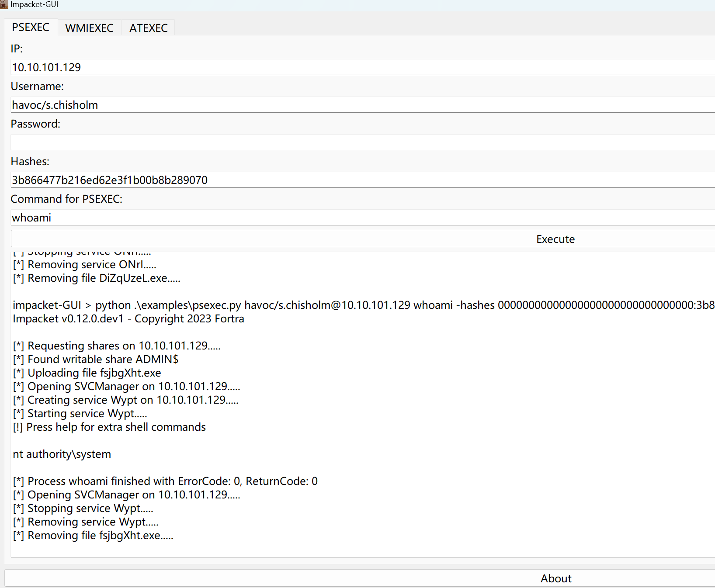Viewport: 715px width, 588px height.
Task: Click the Hashes input field
Action: 363,180
